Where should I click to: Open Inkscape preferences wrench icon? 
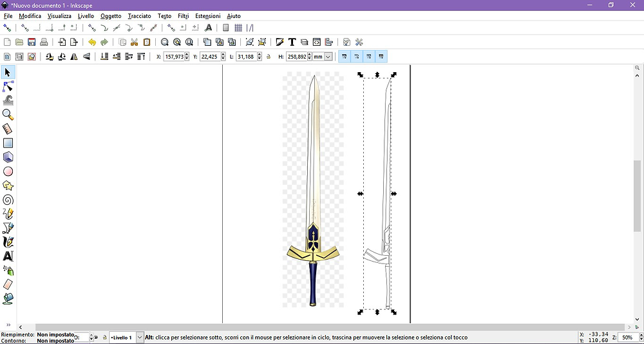359,42
